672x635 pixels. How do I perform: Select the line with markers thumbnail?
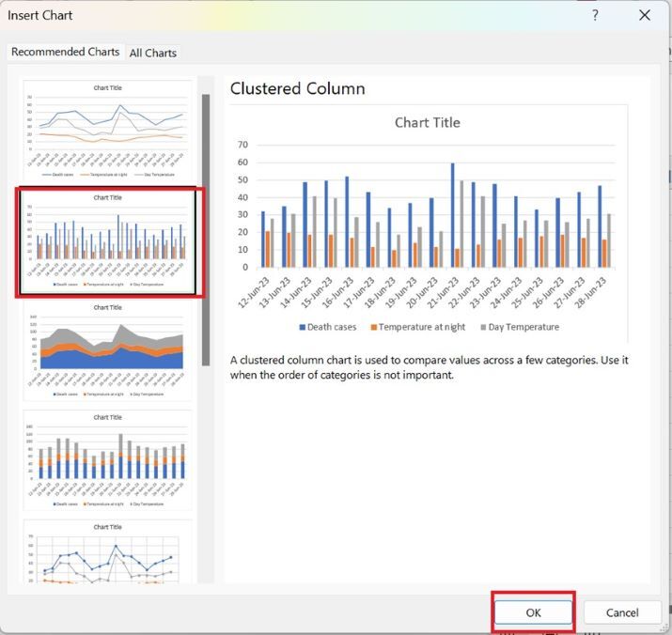point(107,554)
